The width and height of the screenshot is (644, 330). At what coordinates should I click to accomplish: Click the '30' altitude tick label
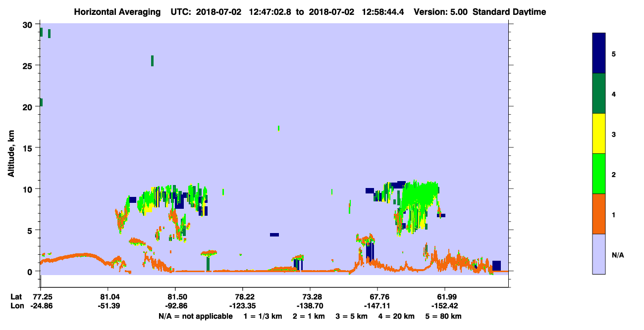[x=28, y=25]
